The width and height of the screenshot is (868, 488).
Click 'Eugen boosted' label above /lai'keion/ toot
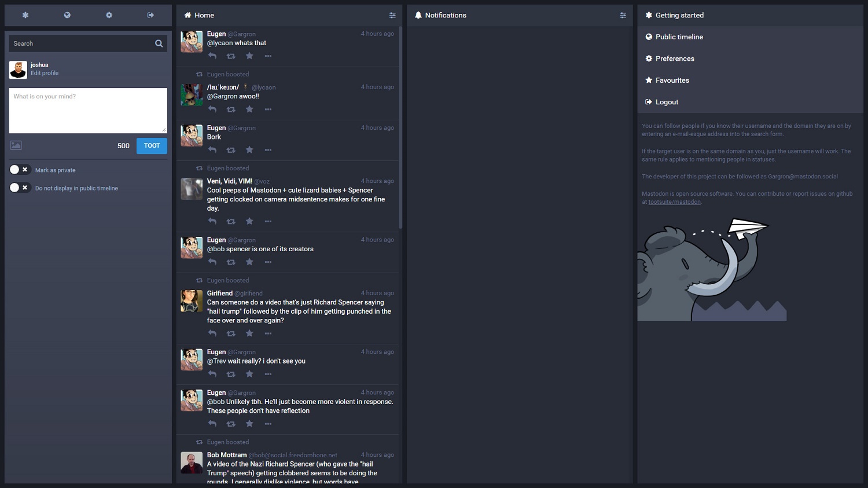pos(228,74)
